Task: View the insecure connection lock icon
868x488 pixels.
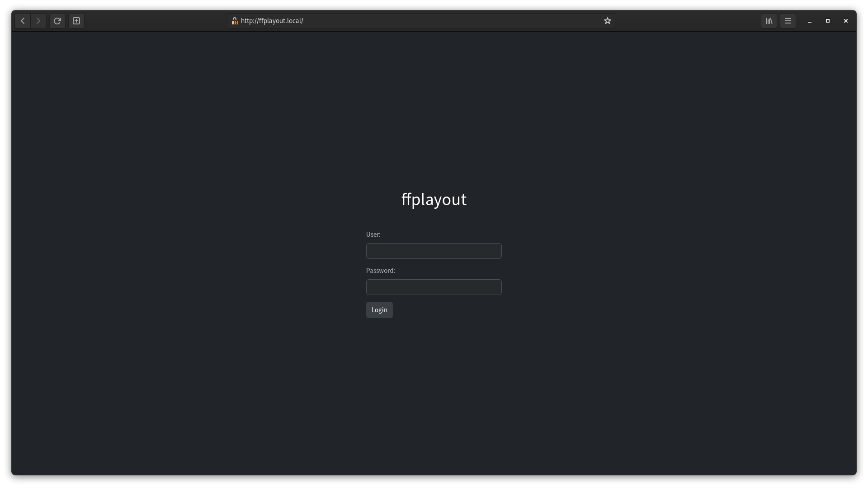Action: click(235, 21)
